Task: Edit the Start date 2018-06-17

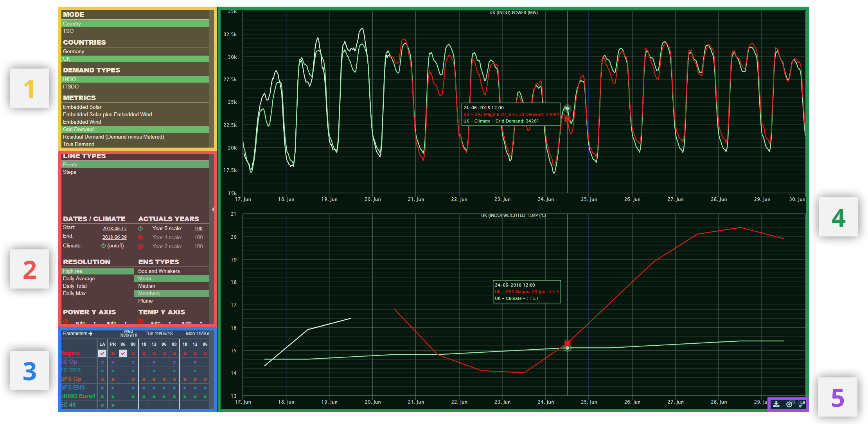Action: tap(115, 229)
